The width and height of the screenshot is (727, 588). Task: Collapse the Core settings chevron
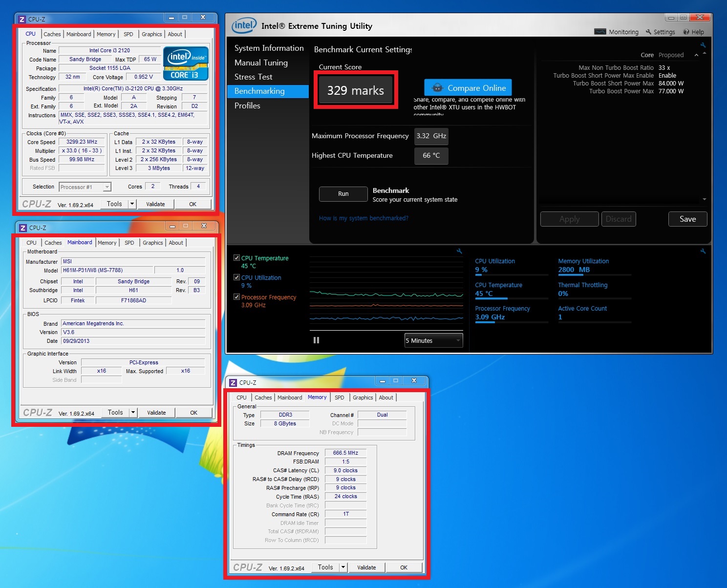point(696,55)
